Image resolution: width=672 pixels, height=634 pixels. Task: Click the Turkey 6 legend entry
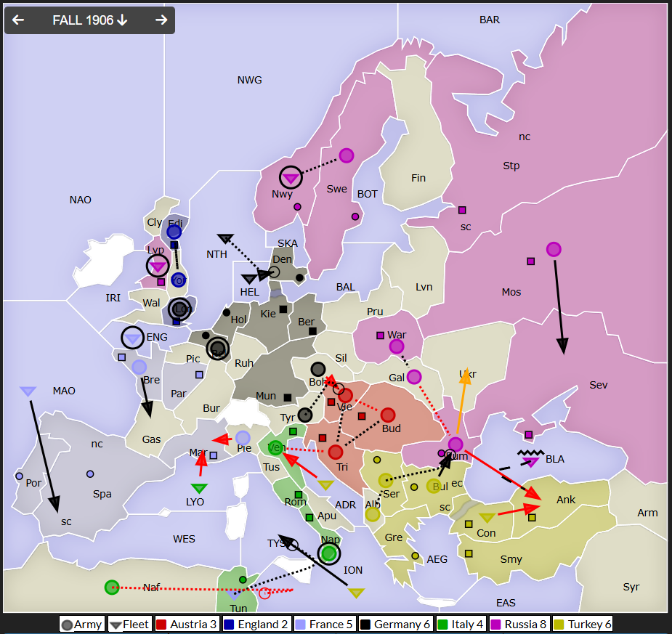click(x=584, y=624)
